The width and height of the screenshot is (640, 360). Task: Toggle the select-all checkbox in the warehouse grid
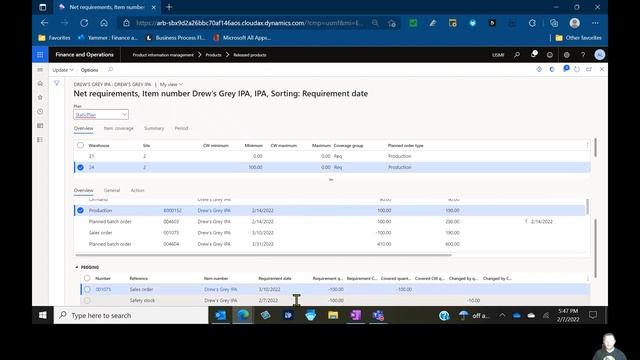coord(80,145)
